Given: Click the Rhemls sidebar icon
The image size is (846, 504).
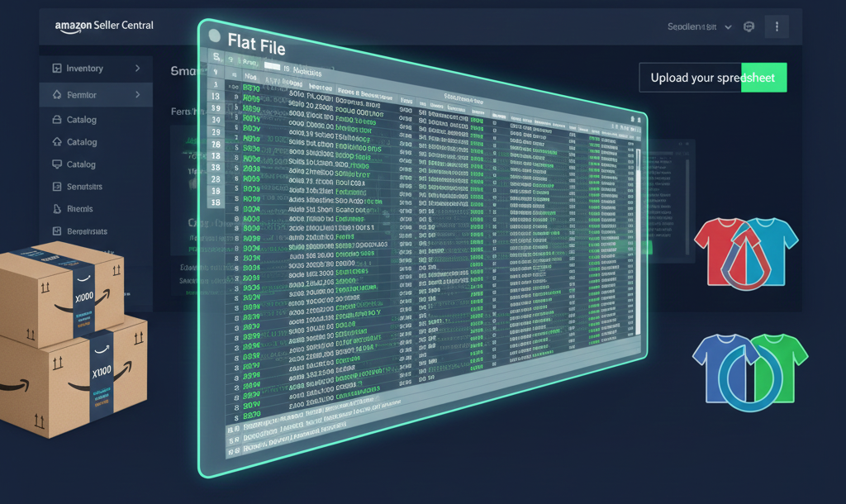Looking at the screenshot, I should [57, 209].
